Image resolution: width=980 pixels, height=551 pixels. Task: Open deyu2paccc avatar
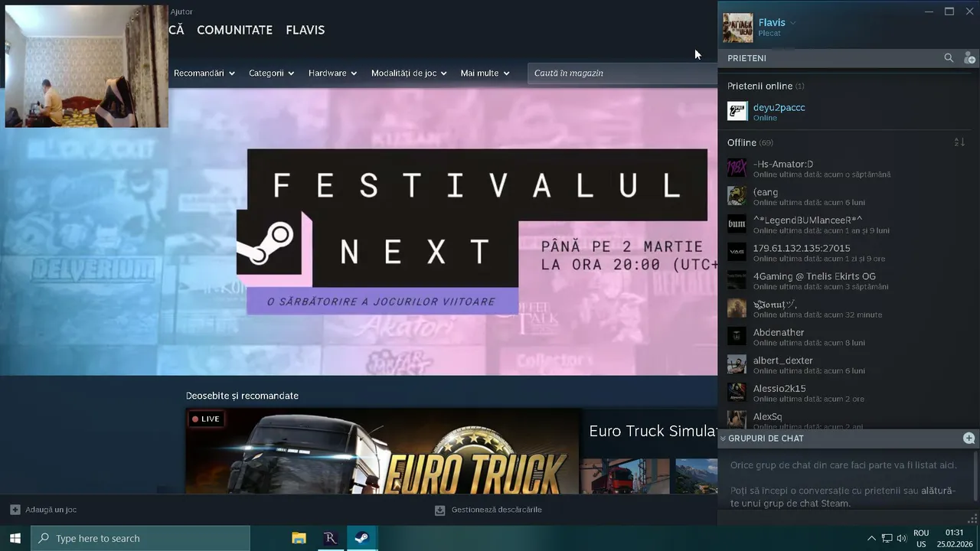(x=737, y=111)
